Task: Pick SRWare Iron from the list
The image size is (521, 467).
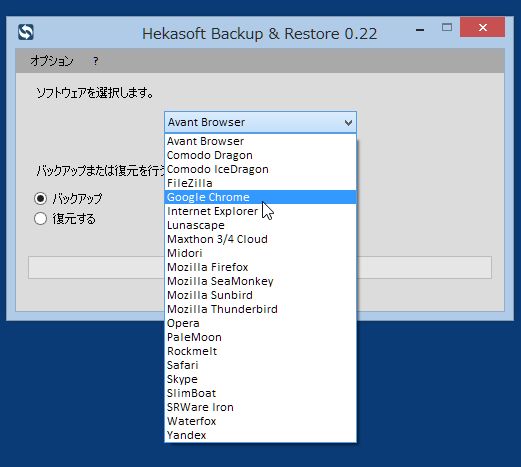Action: 260,407
